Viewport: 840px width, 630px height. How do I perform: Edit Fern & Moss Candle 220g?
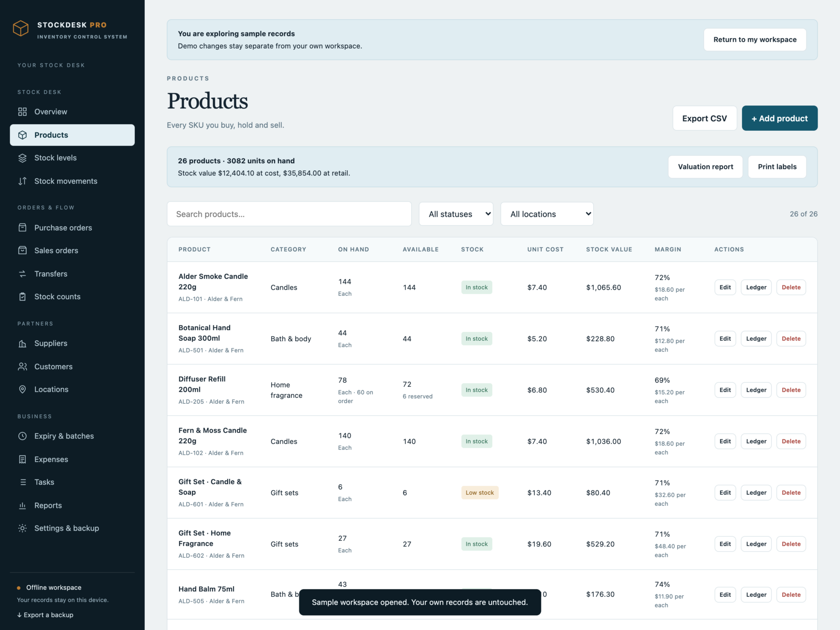(725, 441)
